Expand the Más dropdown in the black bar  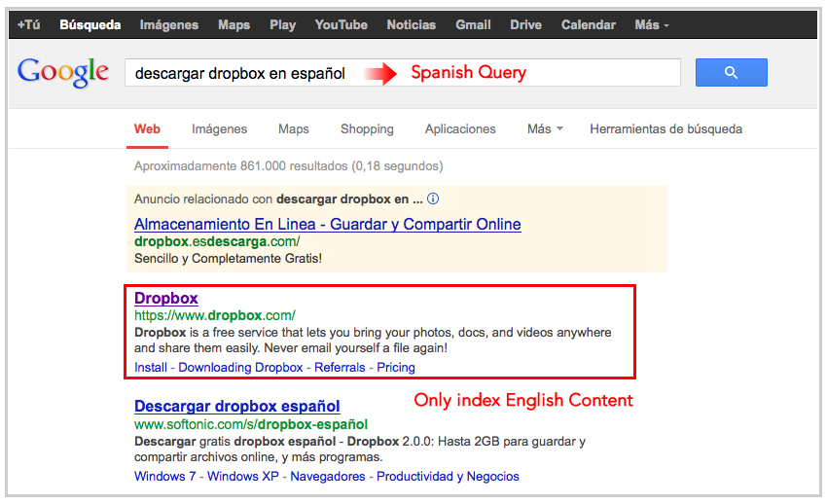tap(652, 24)
